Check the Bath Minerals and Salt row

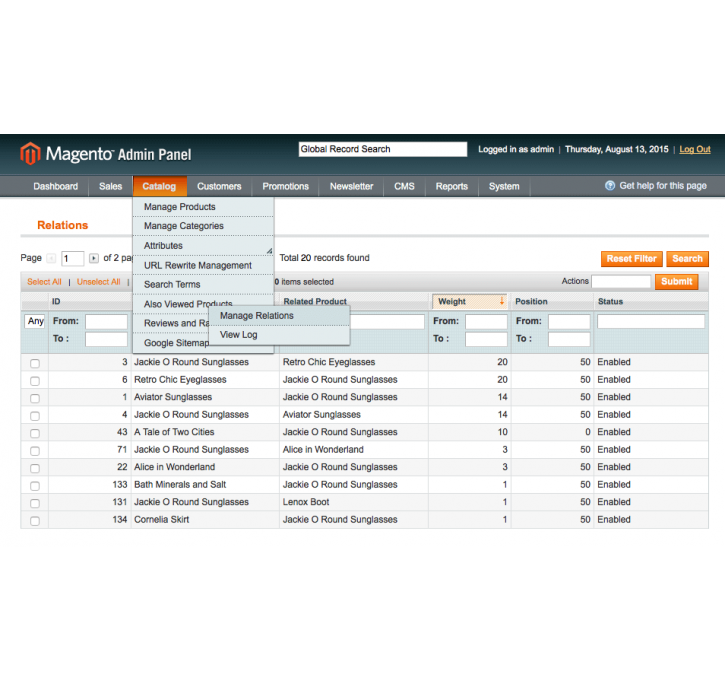click(x=35, y=486)
